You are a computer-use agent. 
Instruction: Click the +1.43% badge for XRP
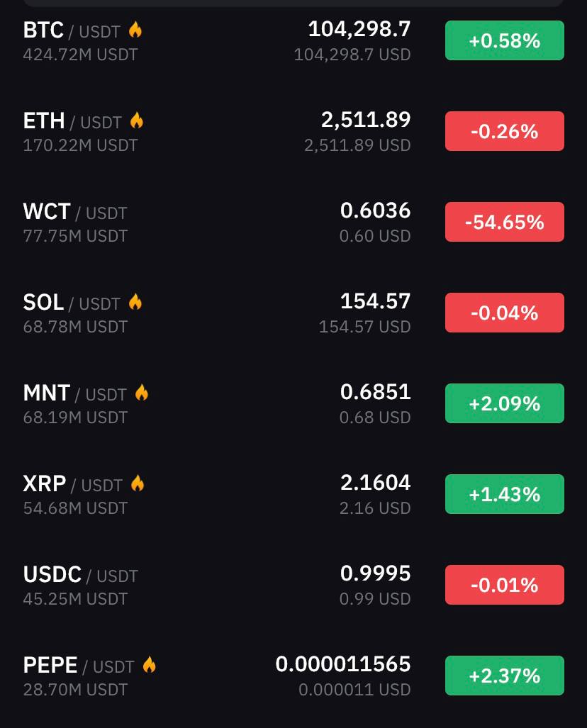[x=504, y=494]
